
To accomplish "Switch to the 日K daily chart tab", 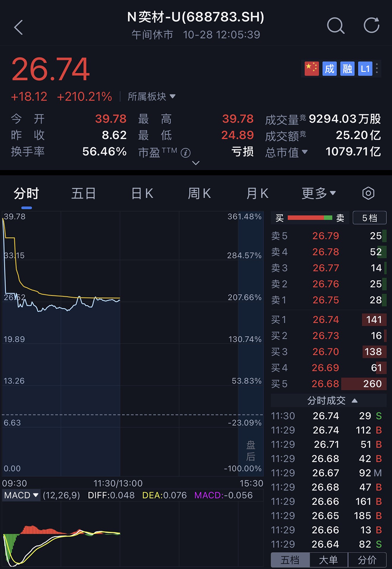I will coord(142,193).
